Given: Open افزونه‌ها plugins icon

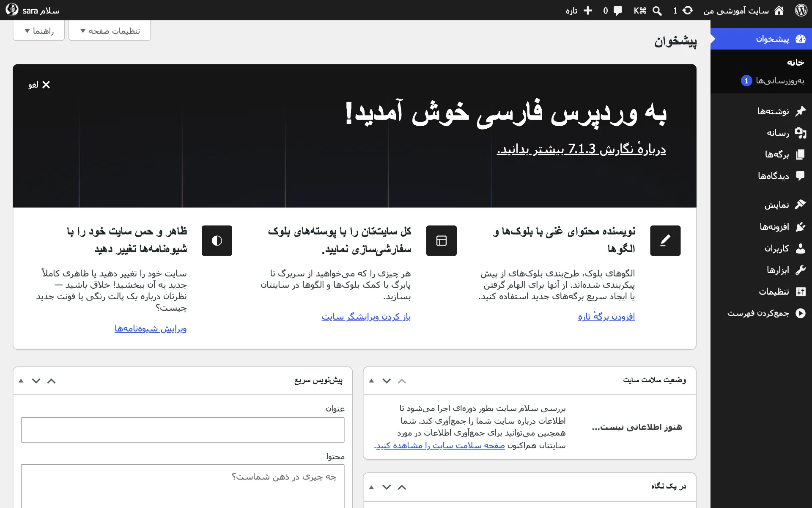Looking at the screenshot, I should click(801, 226).
